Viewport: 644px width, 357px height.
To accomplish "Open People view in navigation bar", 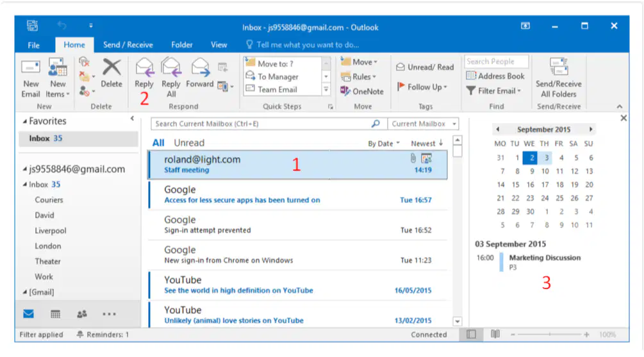I will tap(82, 314).
